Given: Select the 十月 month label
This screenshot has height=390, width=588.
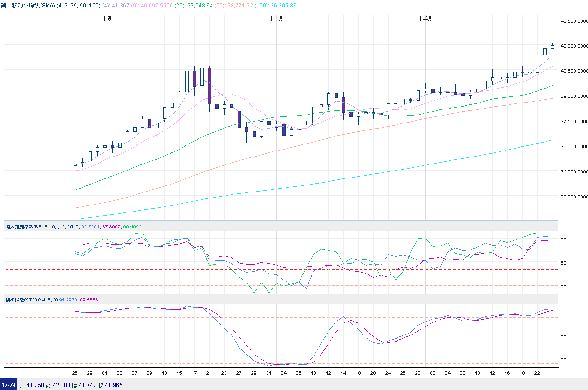Looking at the screenshot, I should click(107, 18).
